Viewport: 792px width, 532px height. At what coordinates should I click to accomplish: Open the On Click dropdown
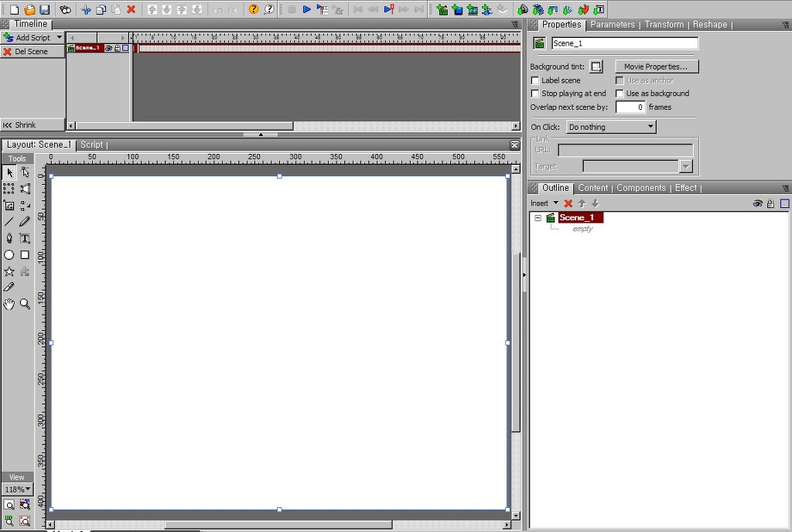point(611,127)
